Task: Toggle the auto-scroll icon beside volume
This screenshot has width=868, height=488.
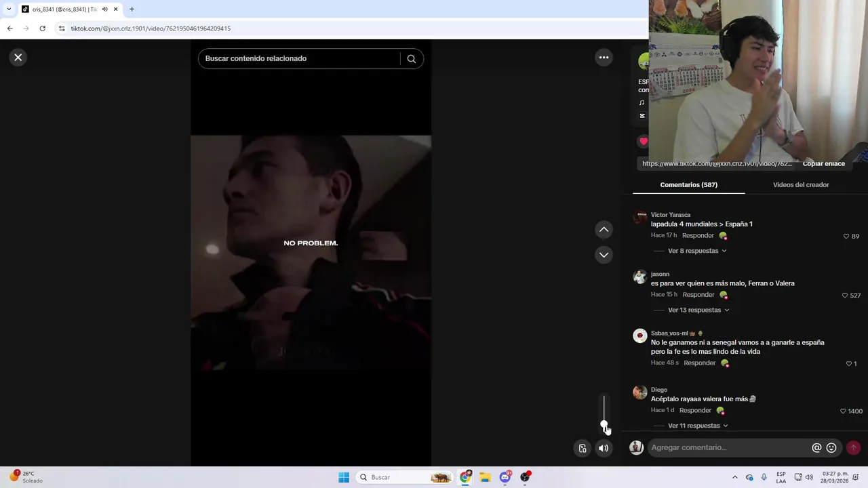Action: 582,448
